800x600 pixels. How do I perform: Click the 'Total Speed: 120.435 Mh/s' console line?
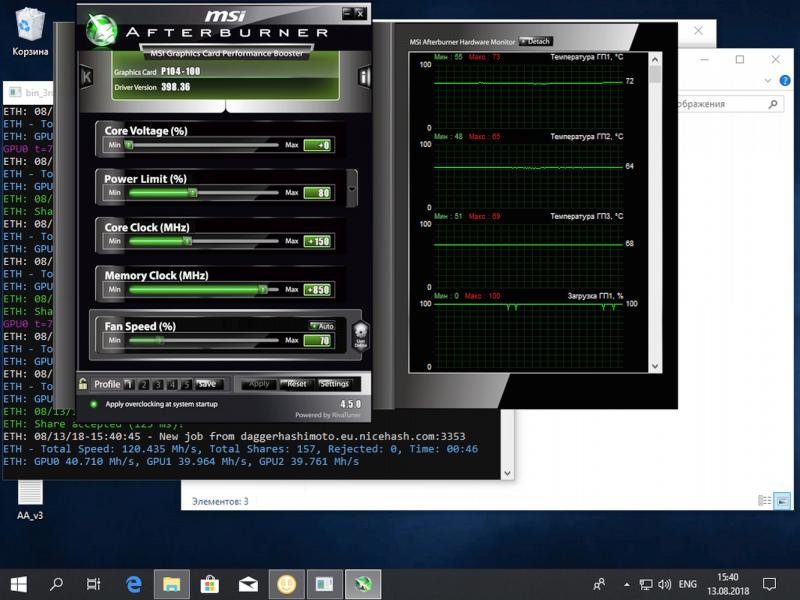[x=241, y=449]
